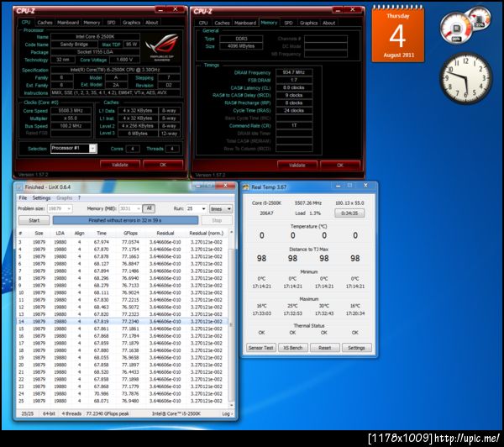Click OK in processor CPU-Z window

(x=163, y=165)
